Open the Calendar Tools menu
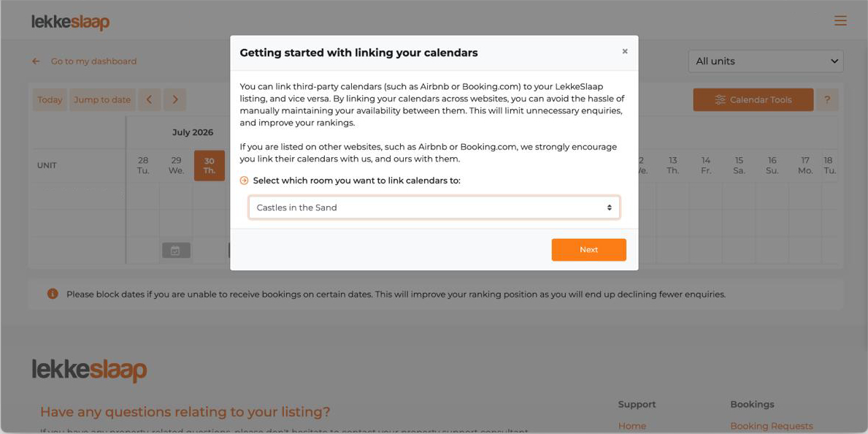 [x=753, y=100]
